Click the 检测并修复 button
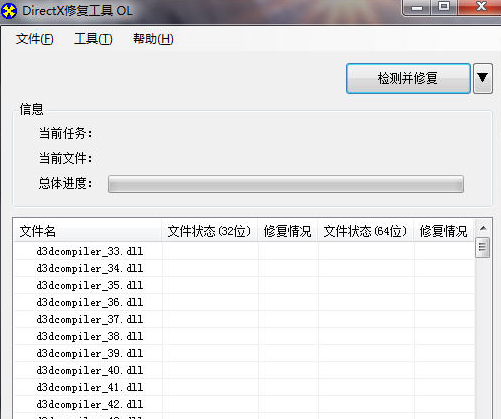Image resolution: width=501 pixels, height=419 pixels. [408, 78]
